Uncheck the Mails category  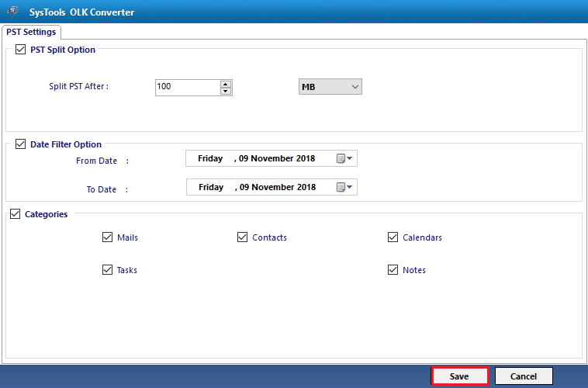[x=107, y=237]
